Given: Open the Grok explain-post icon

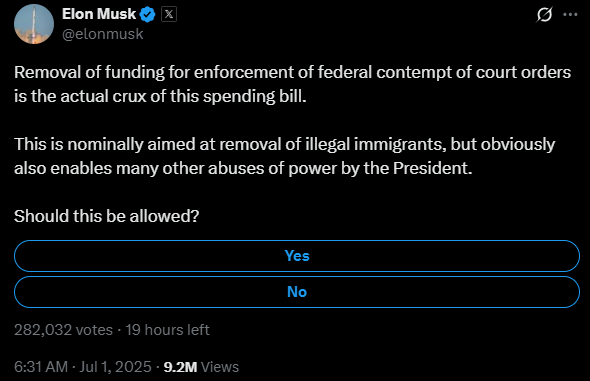Looking at the screenshot, I should click(x=544, y=15).
